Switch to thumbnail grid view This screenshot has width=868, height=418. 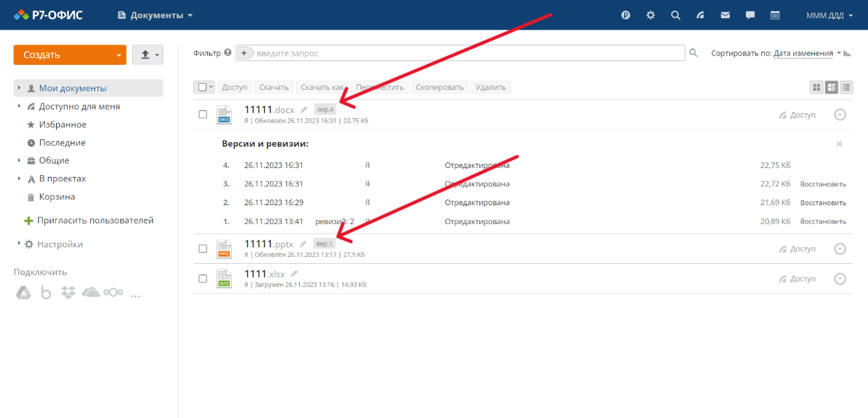pyautogui.click(x=816, y=88)
